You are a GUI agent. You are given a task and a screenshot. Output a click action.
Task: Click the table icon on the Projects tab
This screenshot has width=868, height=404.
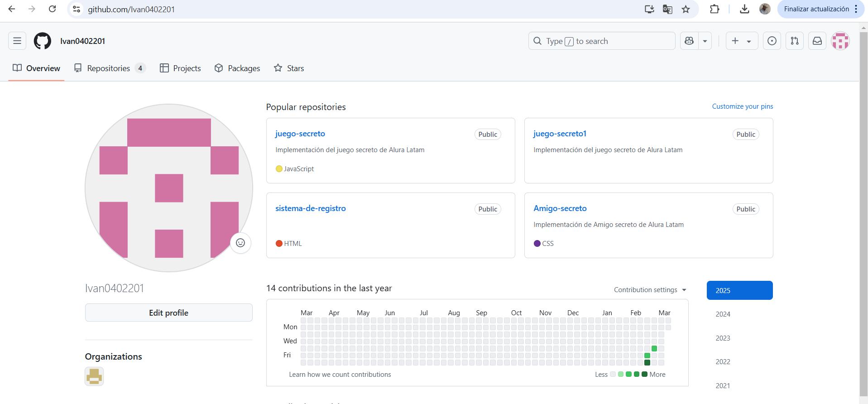click(164, 68)
